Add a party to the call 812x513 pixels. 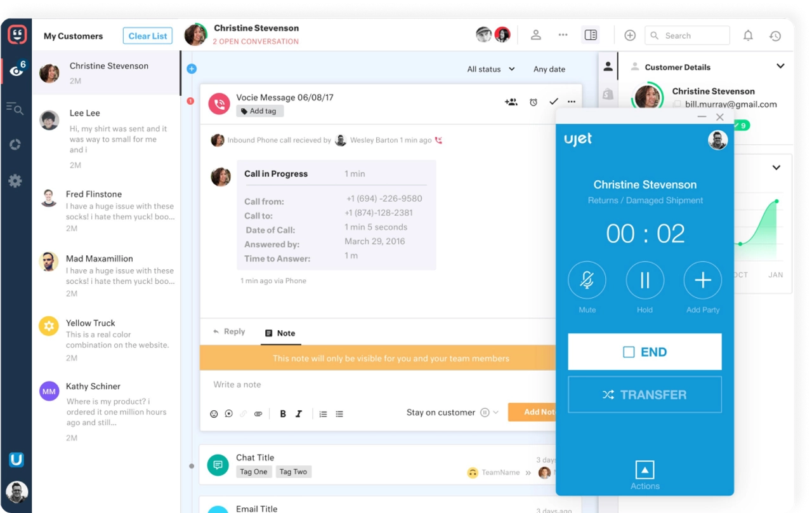click(702, 280)
